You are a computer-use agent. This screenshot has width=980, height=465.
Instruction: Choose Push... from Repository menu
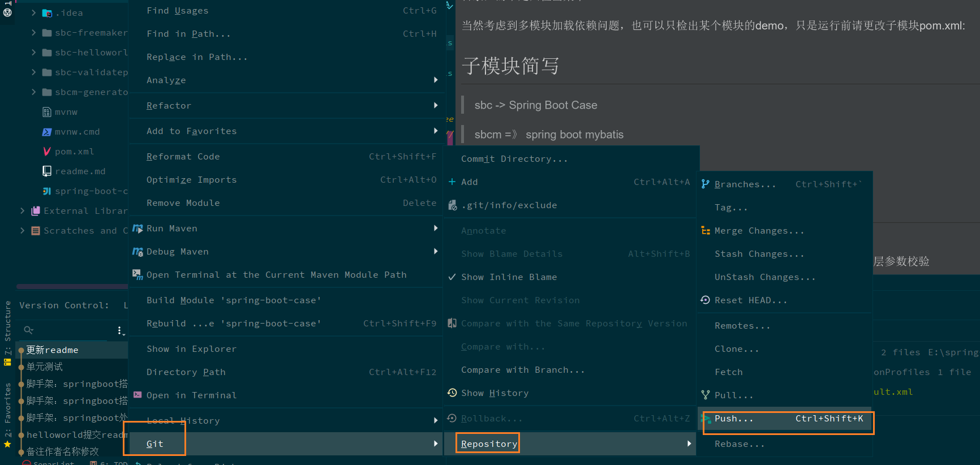(785, 419)
